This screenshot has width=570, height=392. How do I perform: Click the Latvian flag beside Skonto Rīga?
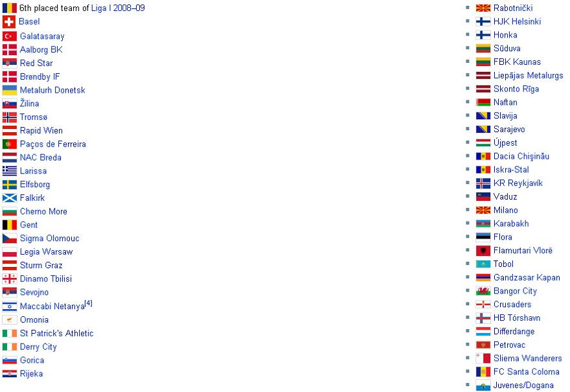pos(483,89)
